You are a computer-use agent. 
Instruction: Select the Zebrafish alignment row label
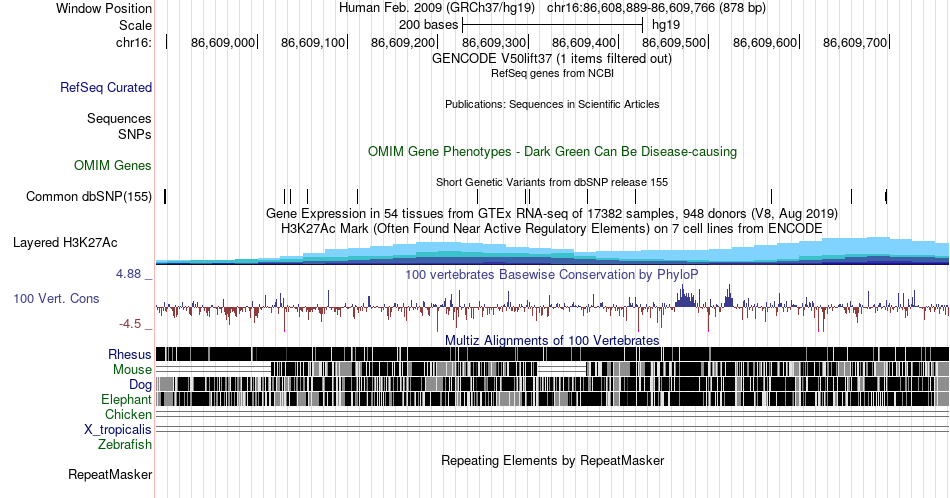click(x=125, y=444)
